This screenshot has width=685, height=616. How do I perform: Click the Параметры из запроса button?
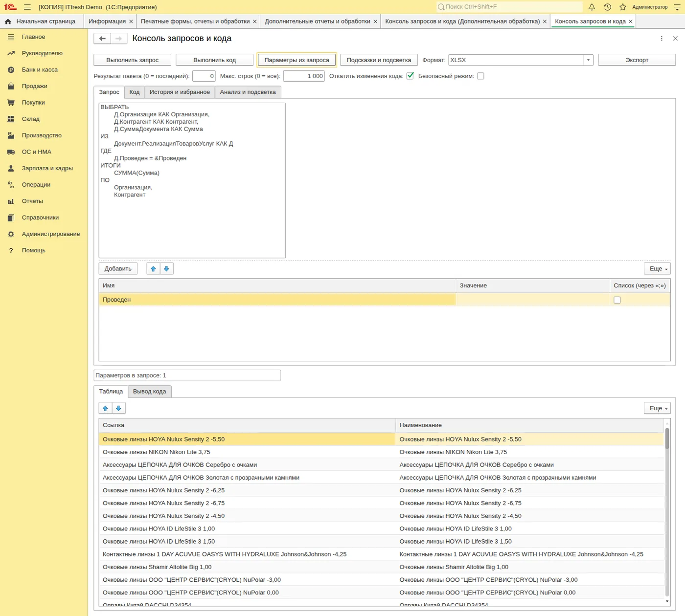coord(297,60)
